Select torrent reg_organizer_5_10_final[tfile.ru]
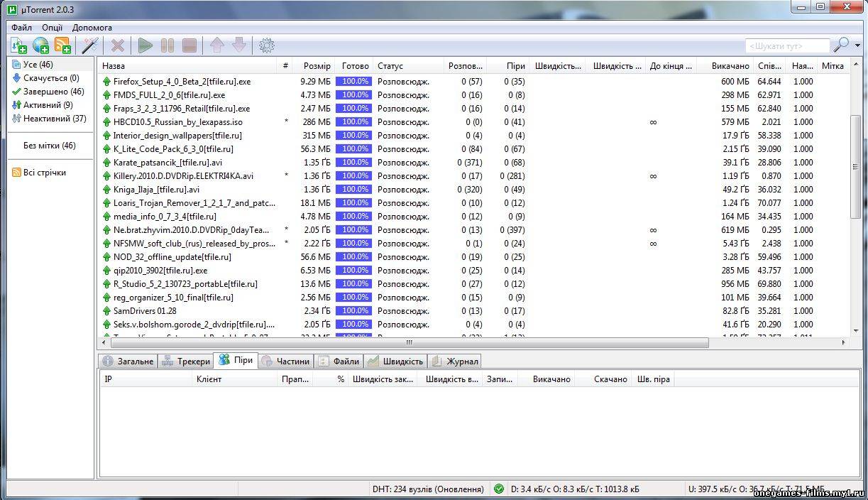The width and height of the screenshot is (868, 500). pos(173,298)
